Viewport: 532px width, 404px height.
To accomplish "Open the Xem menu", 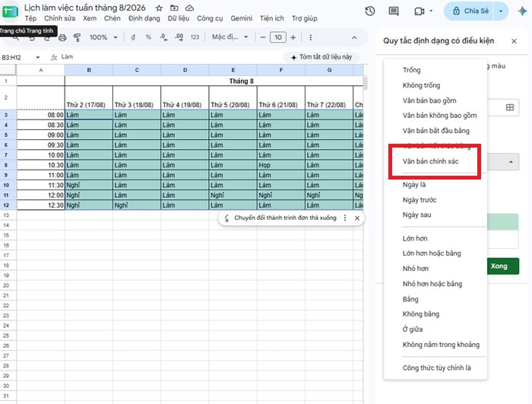I will (90, 18).
